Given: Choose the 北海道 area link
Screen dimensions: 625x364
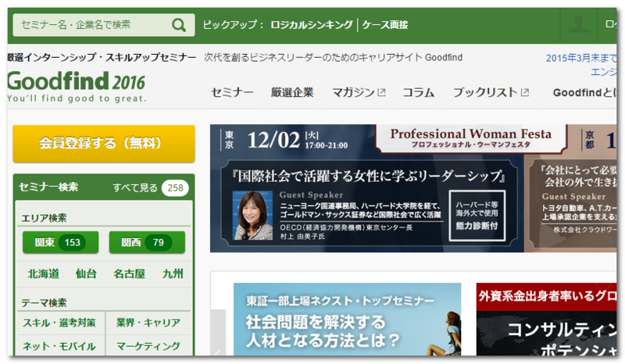Looking at the screenshot, I should coord(43,274).
